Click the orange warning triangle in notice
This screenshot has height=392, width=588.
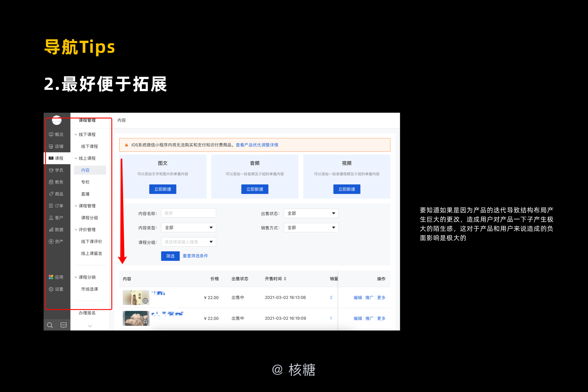click(126, 145)
